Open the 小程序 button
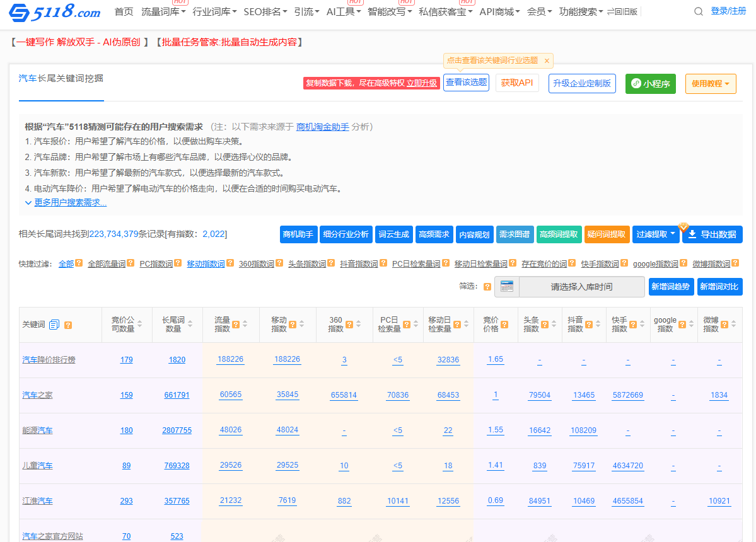This screenshot has width=756, height=542. pyautogui.click(x=651, y=83)
